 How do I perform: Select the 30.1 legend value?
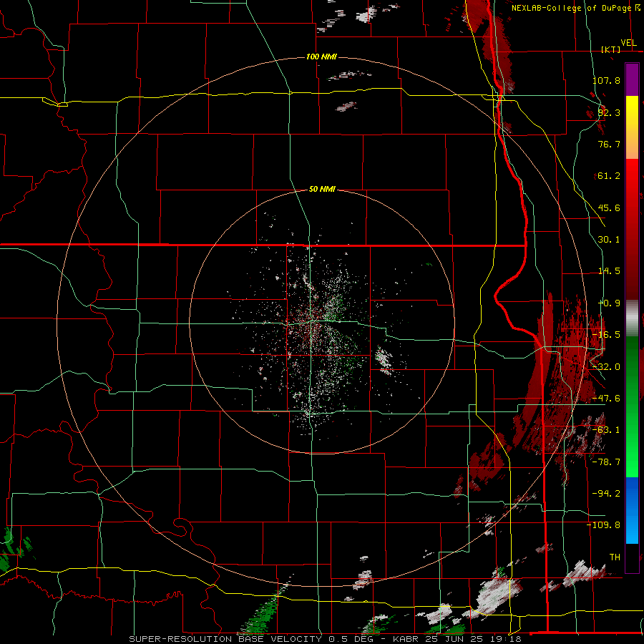pyautogui.click(x=609, y=240)
